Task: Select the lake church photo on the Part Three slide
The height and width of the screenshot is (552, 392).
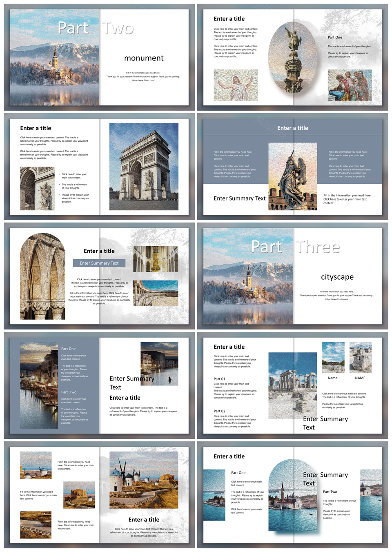Action: [x=248, y=276]
